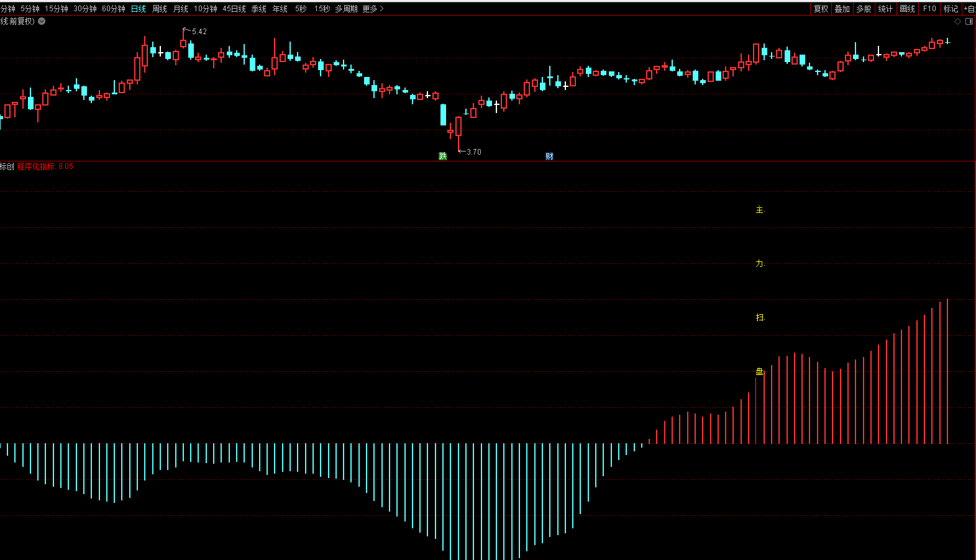Switch to the 周线 weekly period tab
This screenshot has height=560, width=976.
tap(160, 9)
